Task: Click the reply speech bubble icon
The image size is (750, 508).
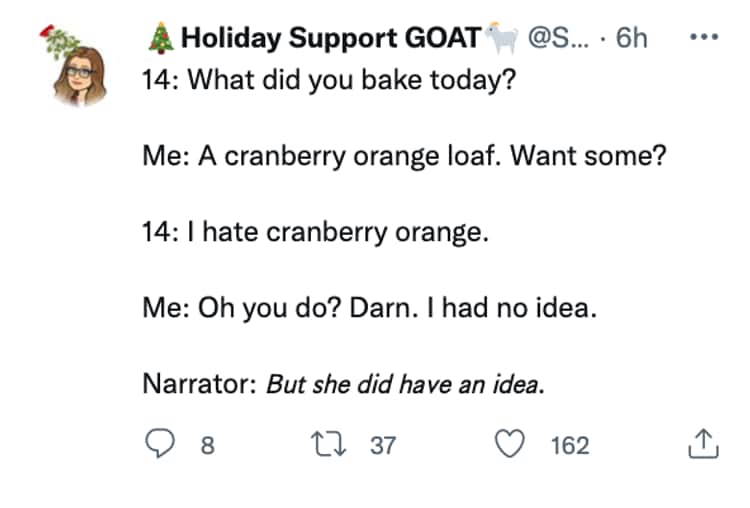Action: (160, 444)
